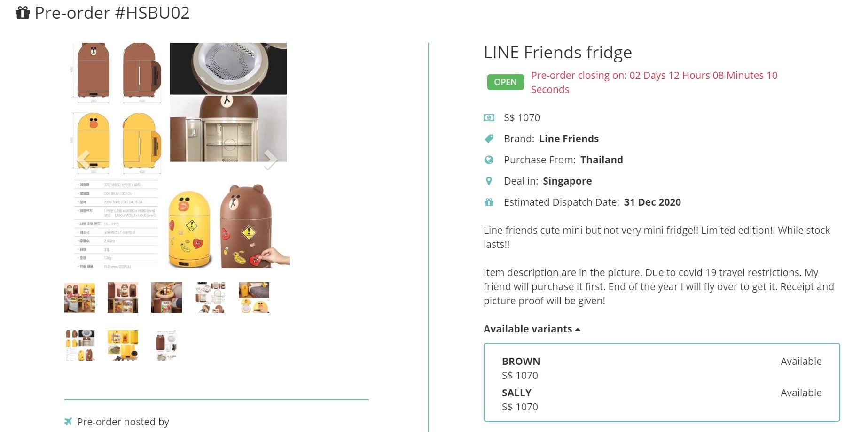The image size is (868, 432).
Task: Click the tag icon next to Brand
Action: 489,139
